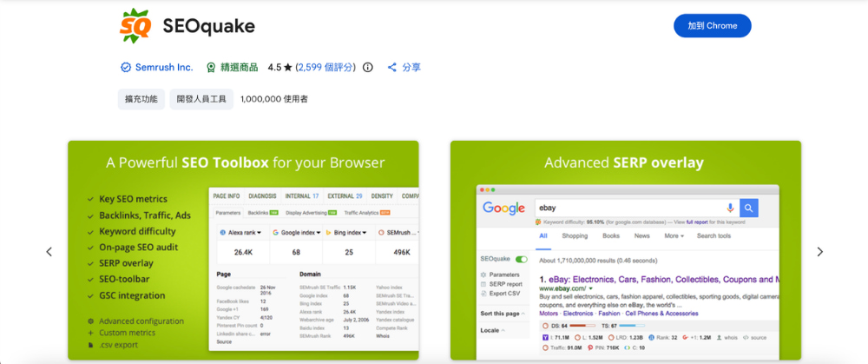The width and height of the screenshot is (868, 364).
Task: Select the Backlinks sub-tab
Action: tap(262, 213)
